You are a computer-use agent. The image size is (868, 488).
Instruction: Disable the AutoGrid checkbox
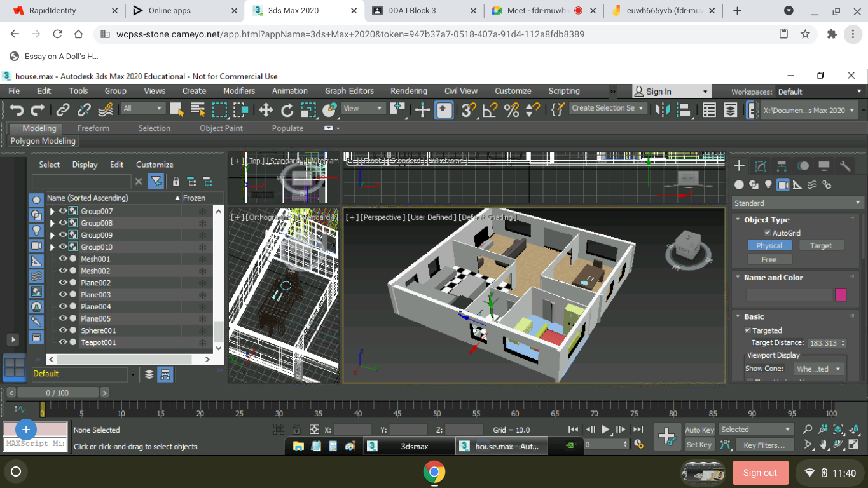tap(768, 233)
